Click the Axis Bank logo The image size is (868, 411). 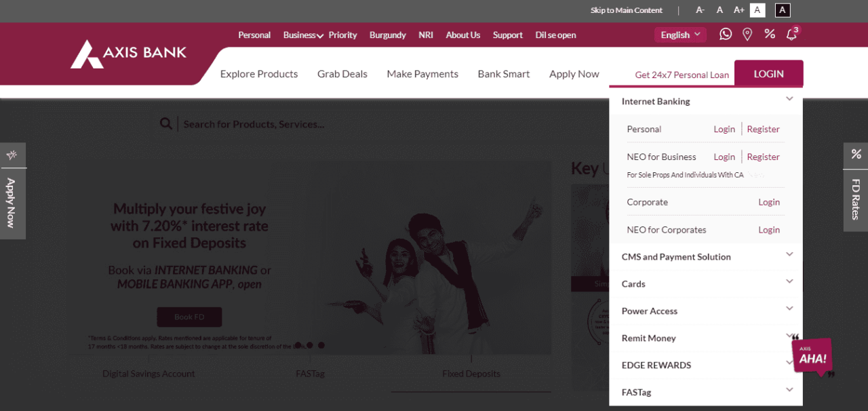pos(128,53)
